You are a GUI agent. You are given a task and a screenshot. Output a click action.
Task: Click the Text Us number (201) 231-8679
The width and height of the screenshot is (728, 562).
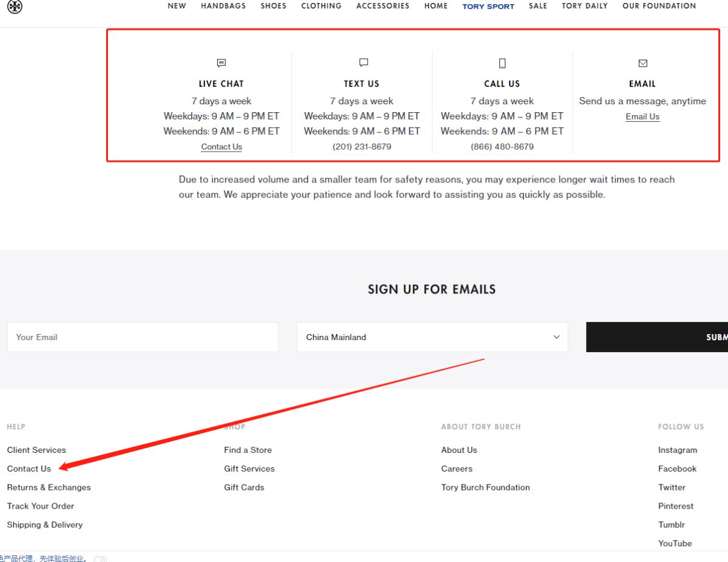tap(362, 147)
